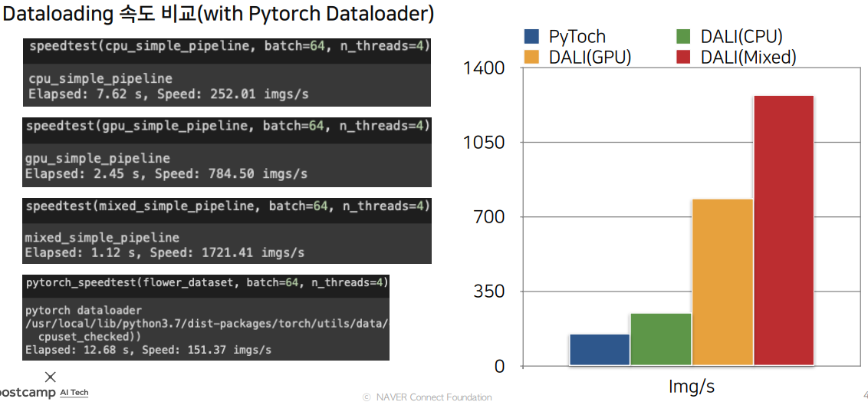Click the blue PyTorch bar in chart

tap(600, 349)
